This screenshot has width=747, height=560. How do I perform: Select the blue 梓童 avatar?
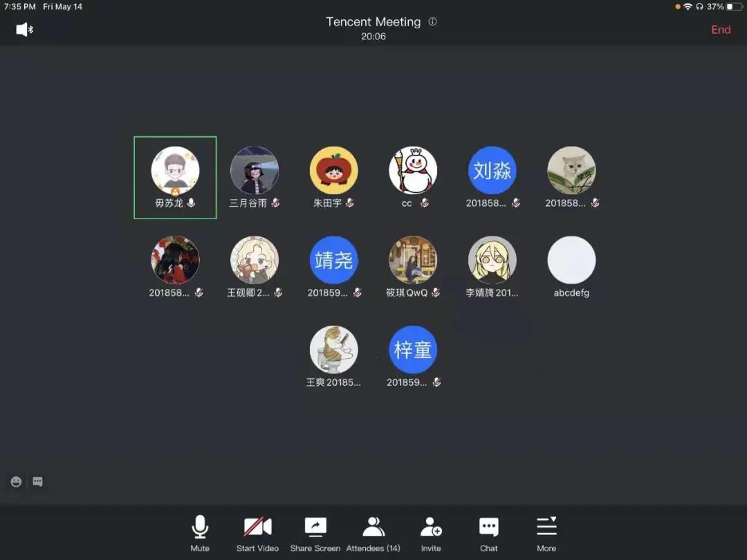pos(413,350)
